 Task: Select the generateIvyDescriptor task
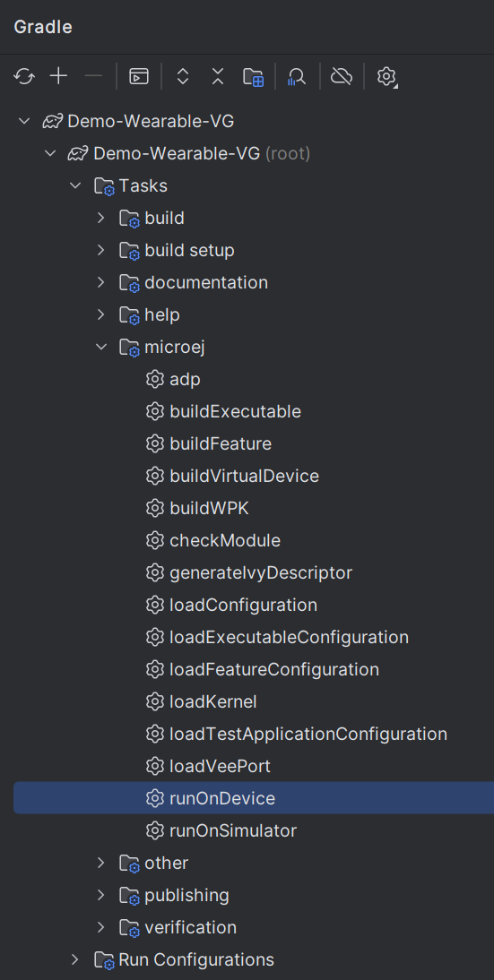261,573
